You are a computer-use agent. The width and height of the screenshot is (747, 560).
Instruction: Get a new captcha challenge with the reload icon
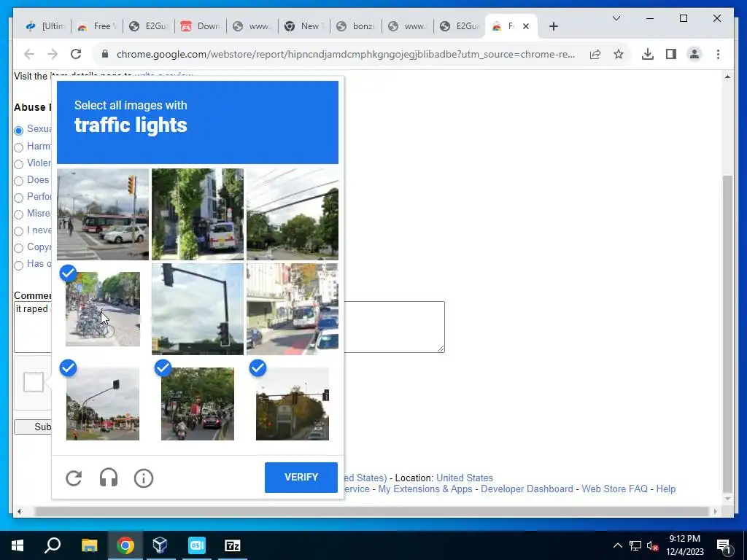tap(74, 478)
